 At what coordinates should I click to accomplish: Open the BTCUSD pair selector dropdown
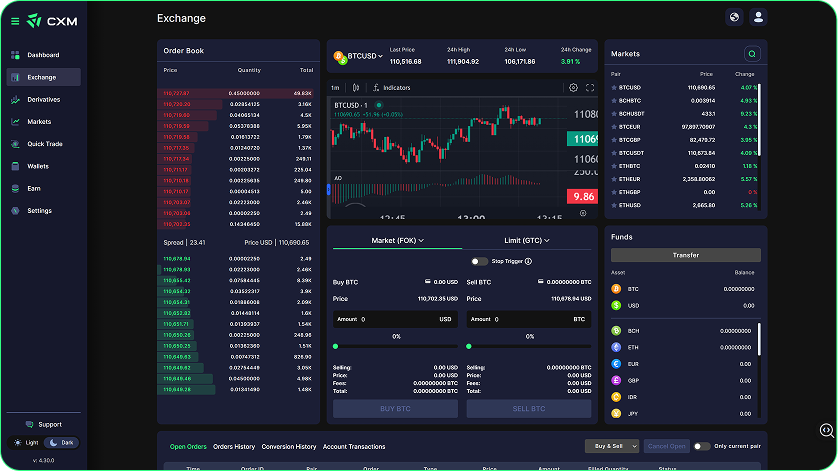(x=359, y=56)
